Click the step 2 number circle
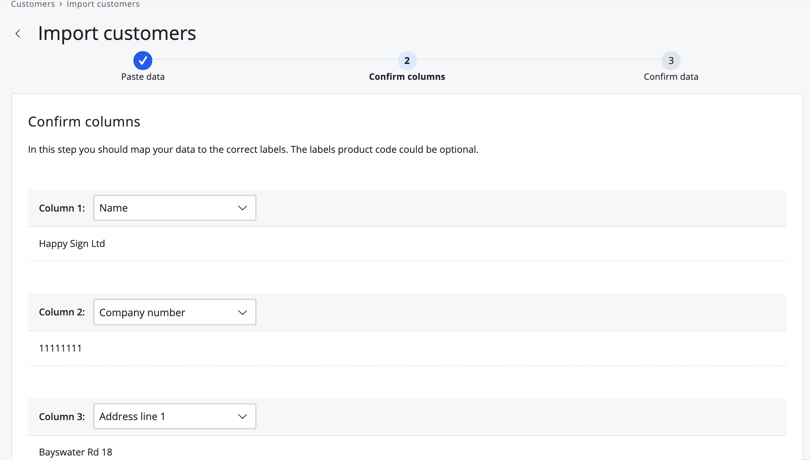 (x=407, y=61)
